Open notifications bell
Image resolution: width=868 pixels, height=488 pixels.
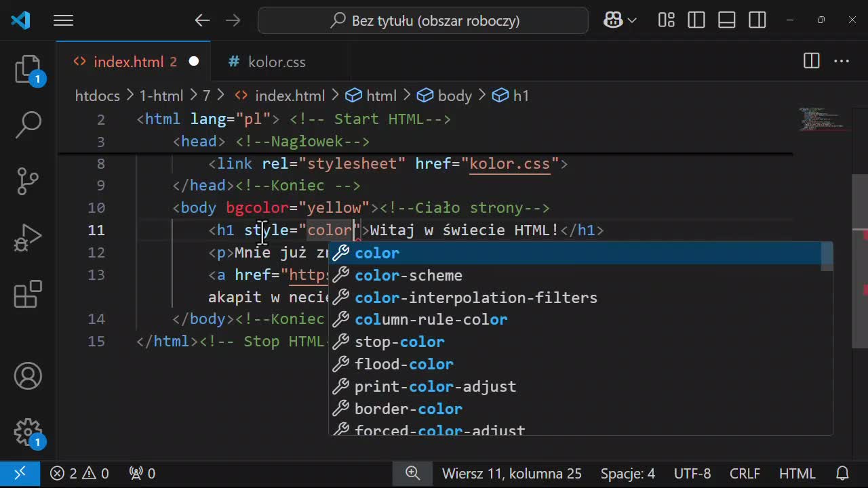pos(842,473)
